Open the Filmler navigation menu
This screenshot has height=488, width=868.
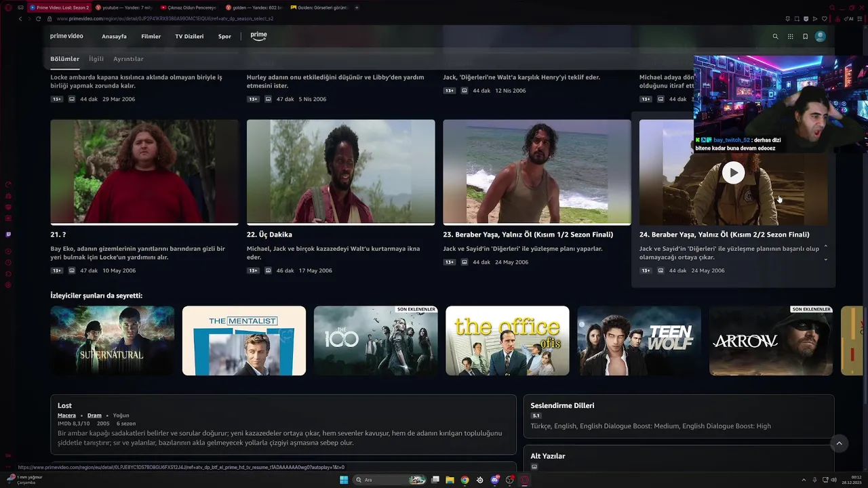(151, 37)
